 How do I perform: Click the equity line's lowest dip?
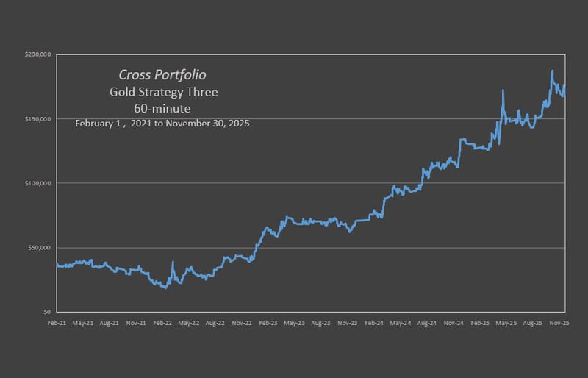[165, 288]
